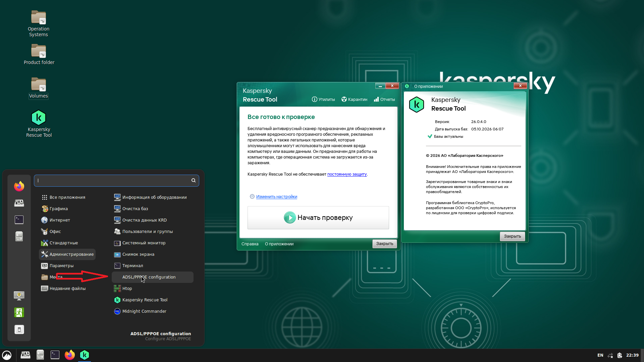Image resolution: width=644 pixels, height=362 pixels.
Task: Open Отчеты in Rescue Tool window
Action: click(384, 100)
